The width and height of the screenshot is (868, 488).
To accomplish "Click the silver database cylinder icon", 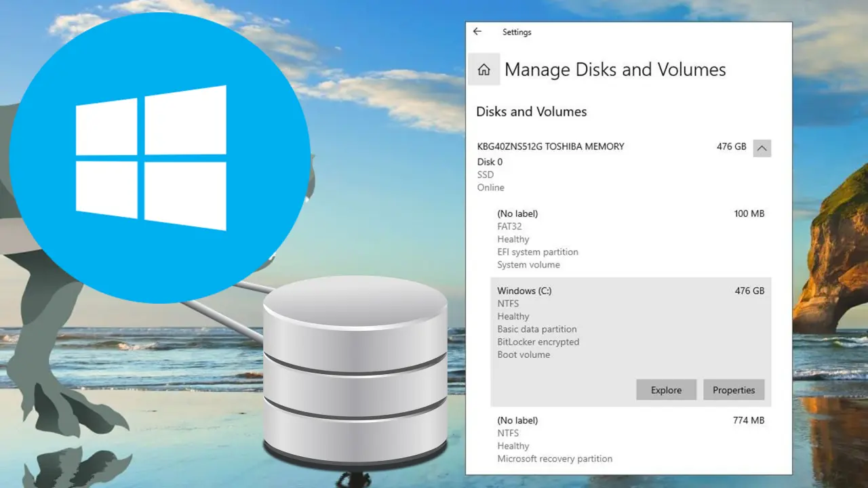I will [x=355, y=371].
